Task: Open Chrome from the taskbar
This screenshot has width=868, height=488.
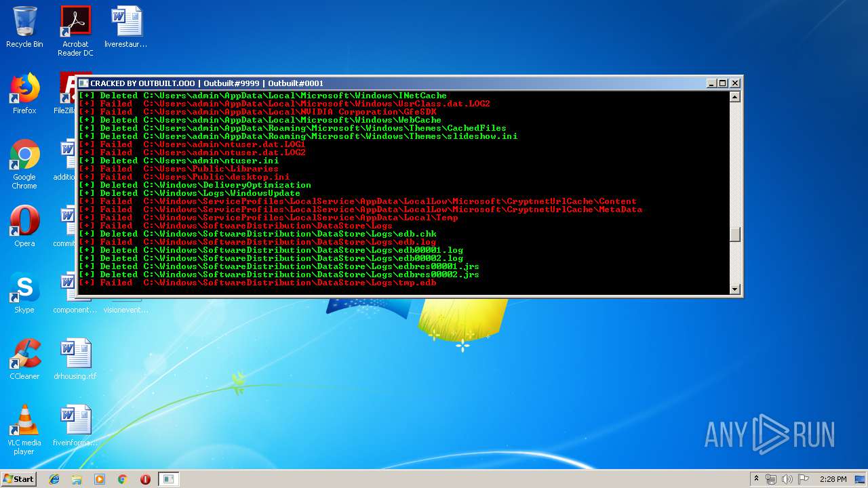Action: point(123,479)
